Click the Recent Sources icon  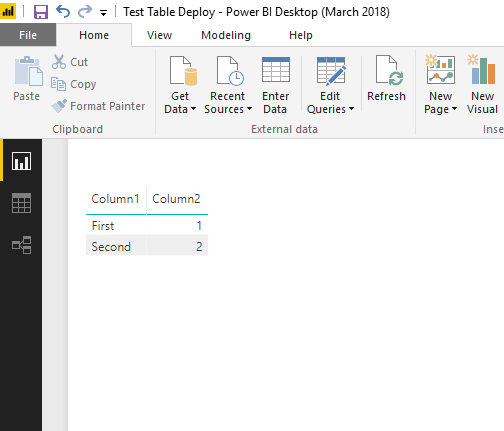pos(230,70)
